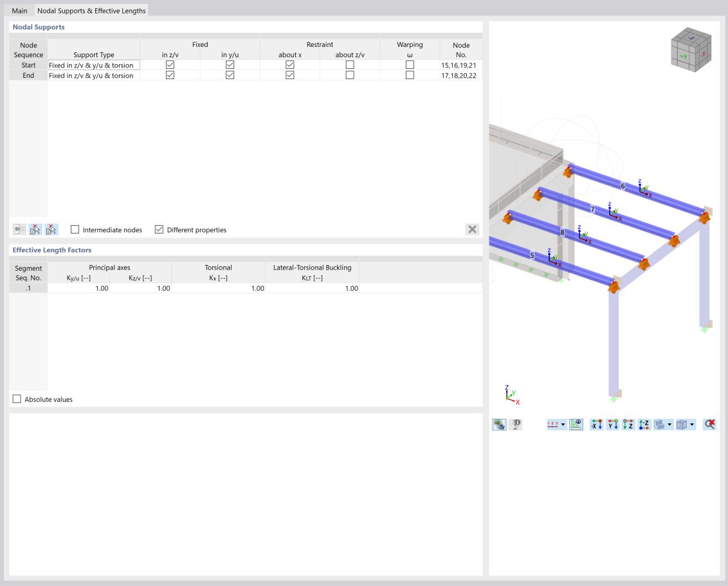This screenshot has width=728, height=586.
Task: Open the isometric view dropdown arrow
Action: click(691, 424)
